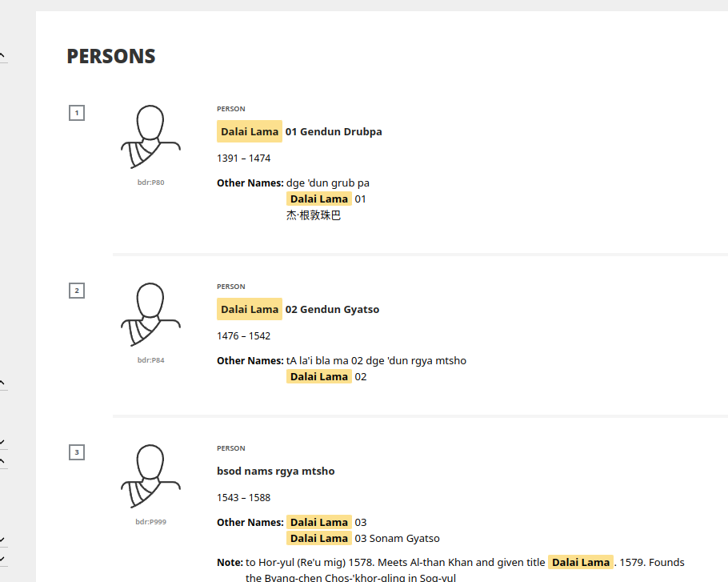Click the person silhouette icon for Gendun Drubpa

[150, 136]
